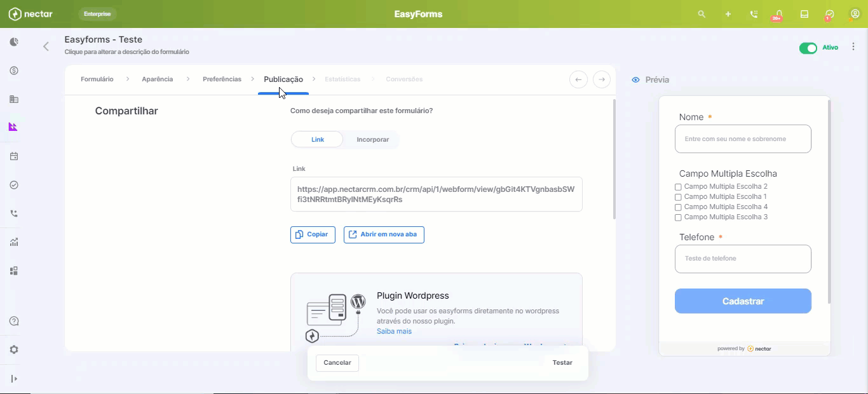Open the three-dot options menu next to Ativo
Screen dimensions: 868x394
853,47
